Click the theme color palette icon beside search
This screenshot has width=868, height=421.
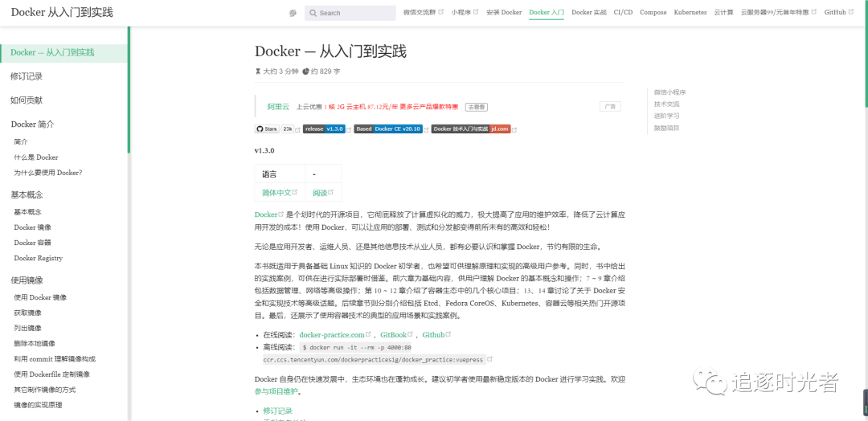tap(293, 14)
